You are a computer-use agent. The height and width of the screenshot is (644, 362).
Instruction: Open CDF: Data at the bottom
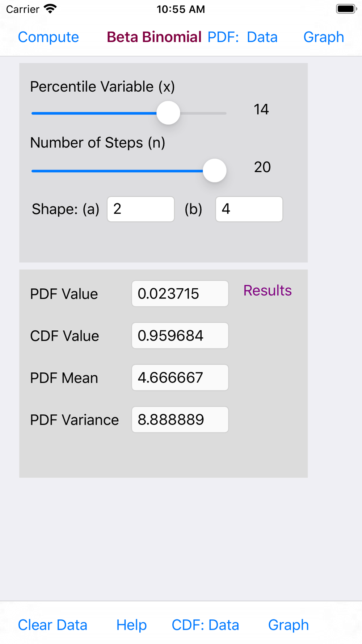(x=205, y=625)
